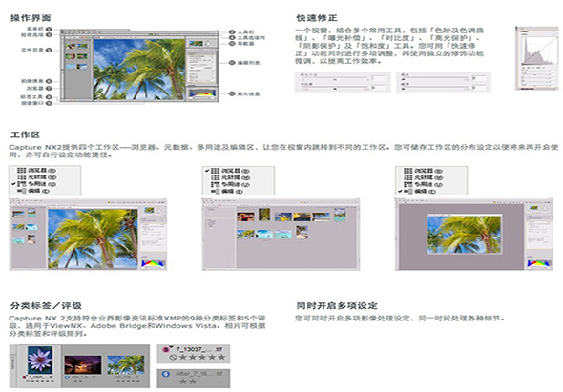
Task: Click the palm image in the edit workspace screenshot
Action: 465,234
